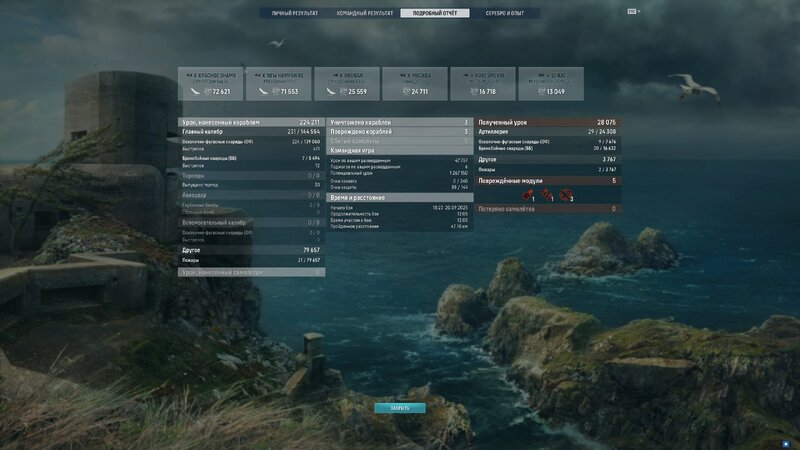
Task: Click the destroyed-ship icon on the 72 621 card
Action: click(x=195, y=91)
